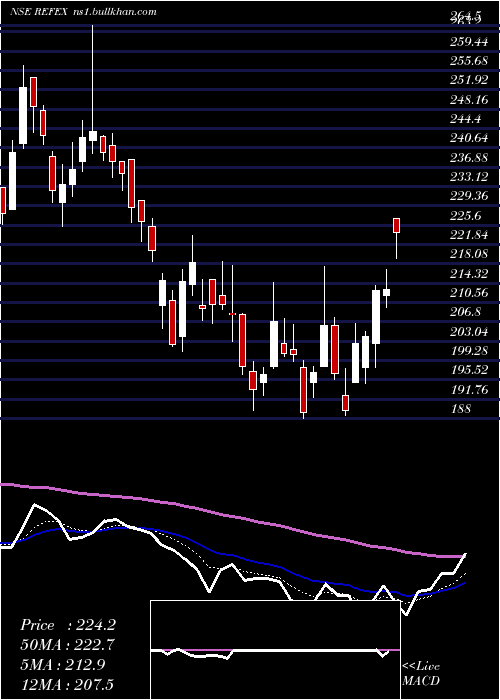Click the 236.88 price axis label
500x700 pixels.
point(468,158)
